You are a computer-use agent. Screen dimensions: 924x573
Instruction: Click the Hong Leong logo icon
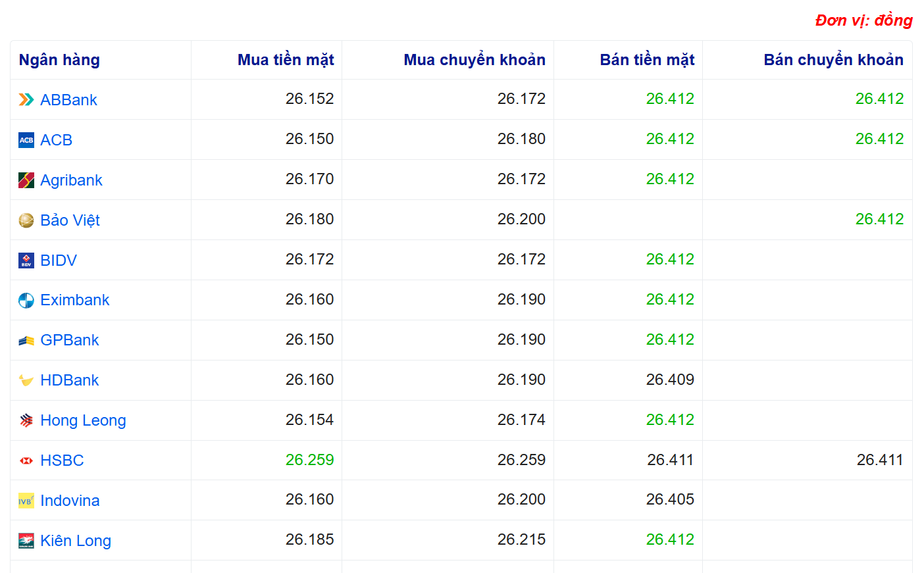point(26,421)
